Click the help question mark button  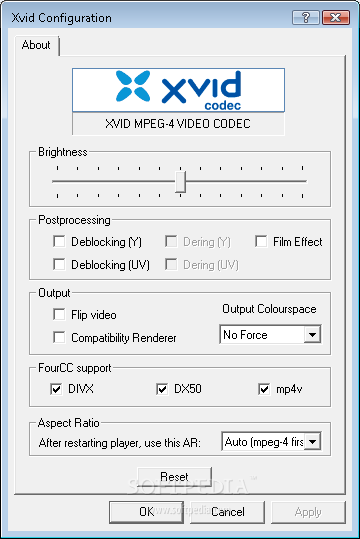306,17
